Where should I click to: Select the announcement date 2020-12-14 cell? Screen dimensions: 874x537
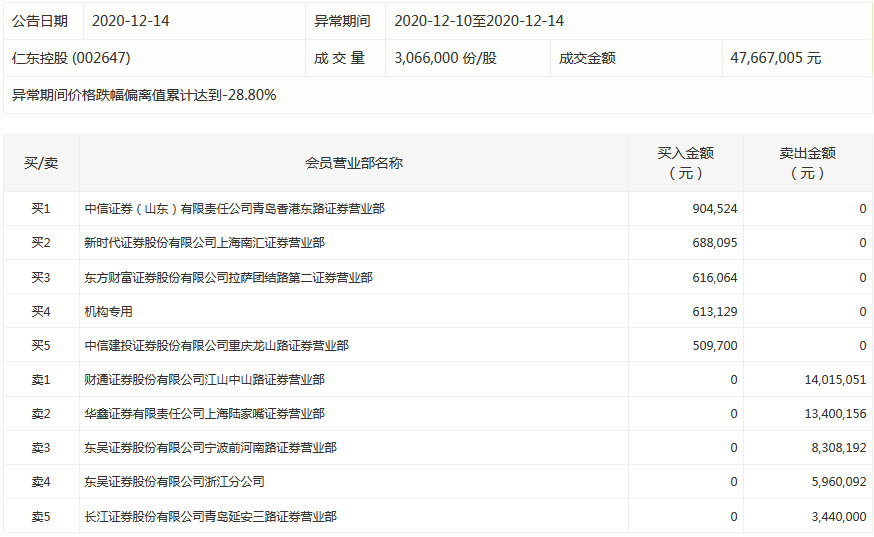(x=130, y=21)
